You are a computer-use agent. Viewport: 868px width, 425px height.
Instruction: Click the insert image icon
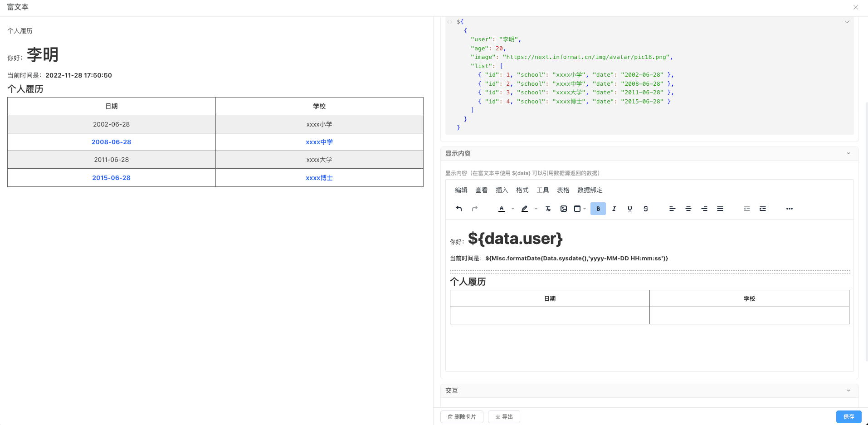(x=564, y=209)
